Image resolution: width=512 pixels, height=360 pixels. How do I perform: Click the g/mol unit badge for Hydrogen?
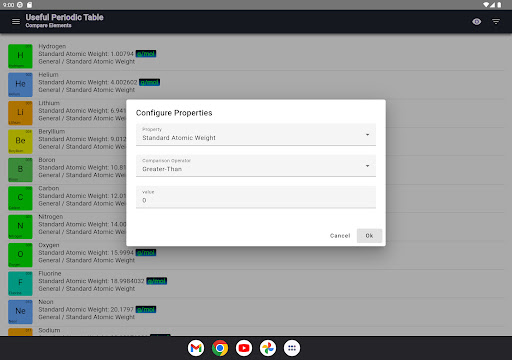[146, 54]
